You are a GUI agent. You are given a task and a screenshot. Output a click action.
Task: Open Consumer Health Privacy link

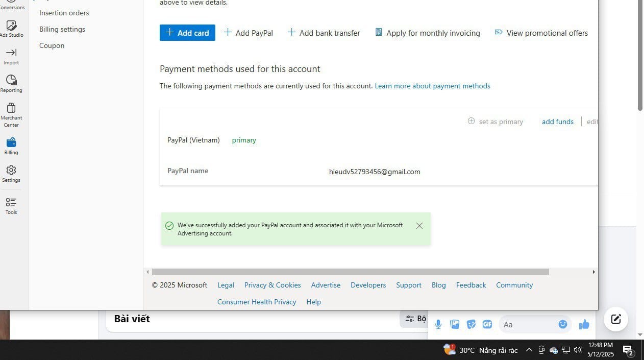coord(257,302)
